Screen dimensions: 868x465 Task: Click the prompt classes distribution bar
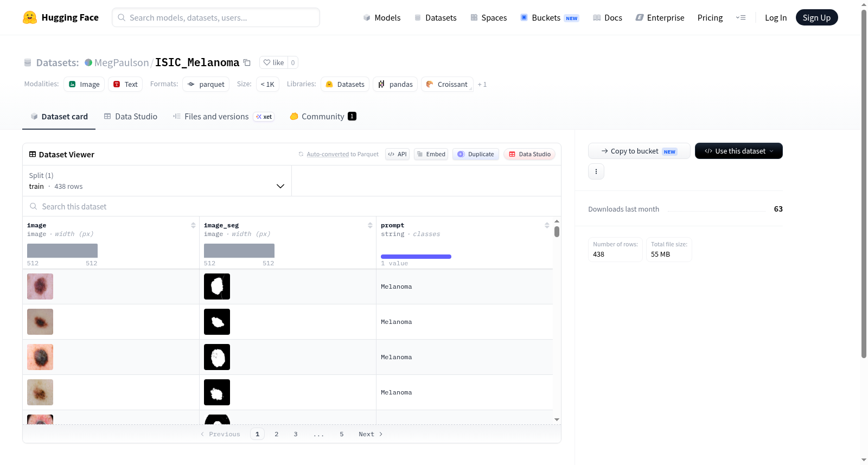pyautogui.click(x=416, y=257)
